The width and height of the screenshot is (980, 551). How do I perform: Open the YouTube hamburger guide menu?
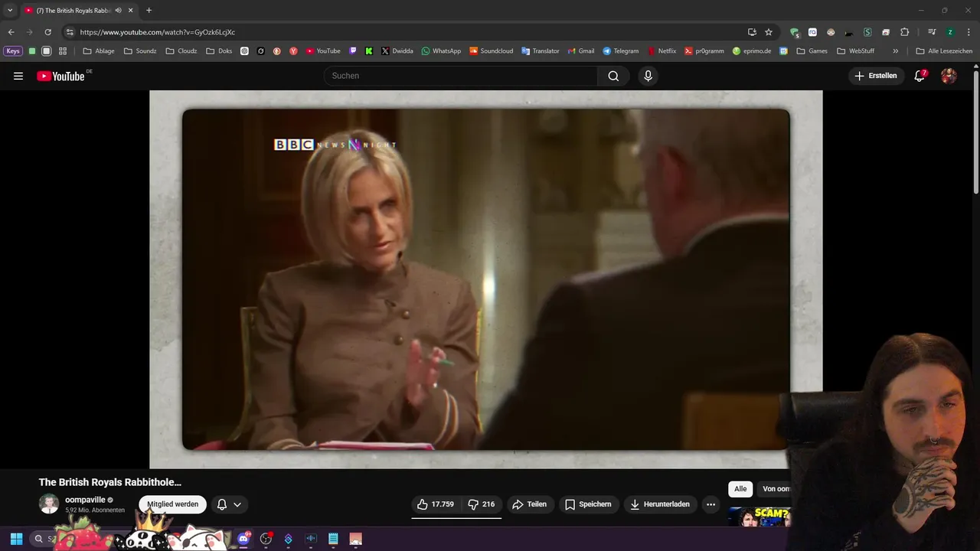point(18,76)
